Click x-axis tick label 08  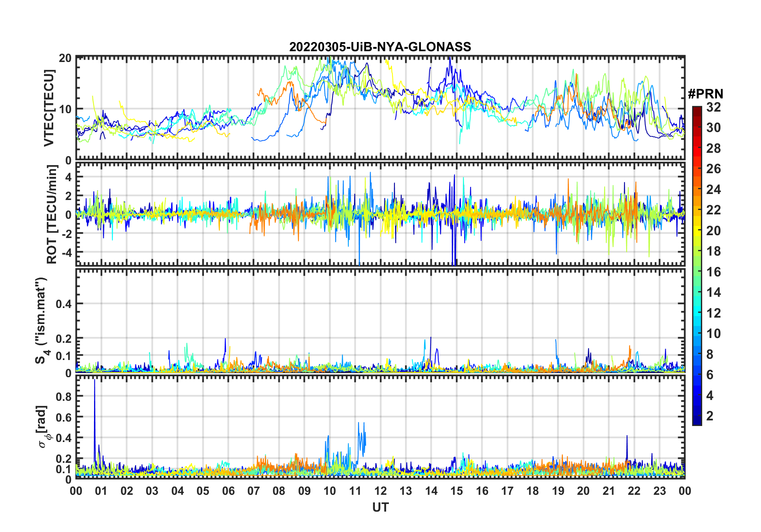coord(279,491)
